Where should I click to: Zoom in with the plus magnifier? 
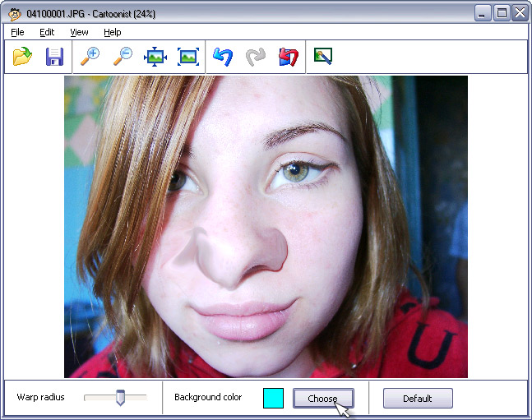pyautogui.click(x=90, y=57)
